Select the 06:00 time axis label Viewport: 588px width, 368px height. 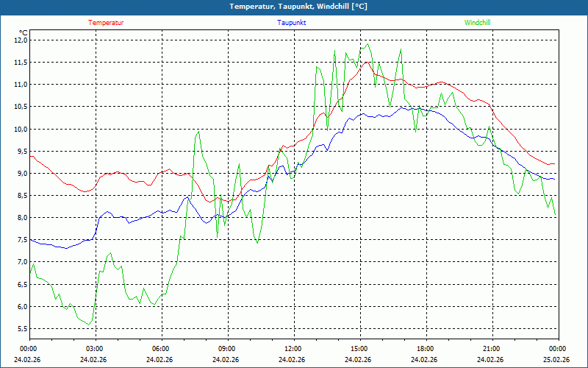[x=161, y=349]
